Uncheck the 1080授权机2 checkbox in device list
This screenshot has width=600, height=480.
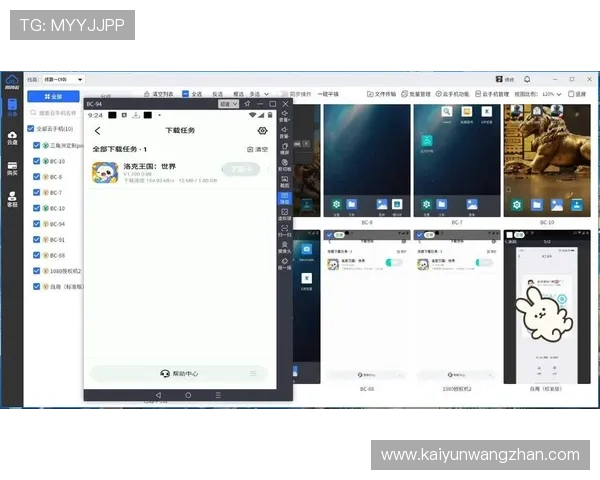(x=36, y=271)
